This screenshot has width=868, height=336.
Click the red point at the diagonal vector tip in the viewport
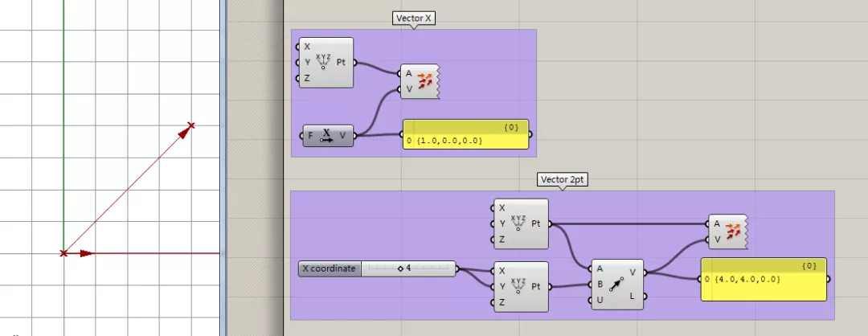(191, 125)
